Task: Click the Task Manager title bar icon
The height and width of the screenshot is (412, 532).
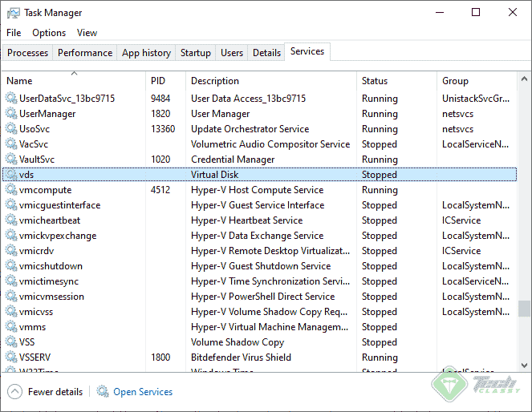Action: click(14, 13)
